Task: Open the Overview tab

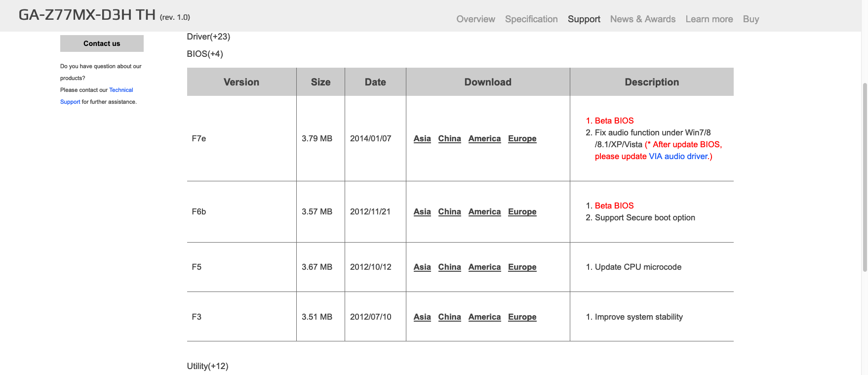Action: tap(475, 19)
